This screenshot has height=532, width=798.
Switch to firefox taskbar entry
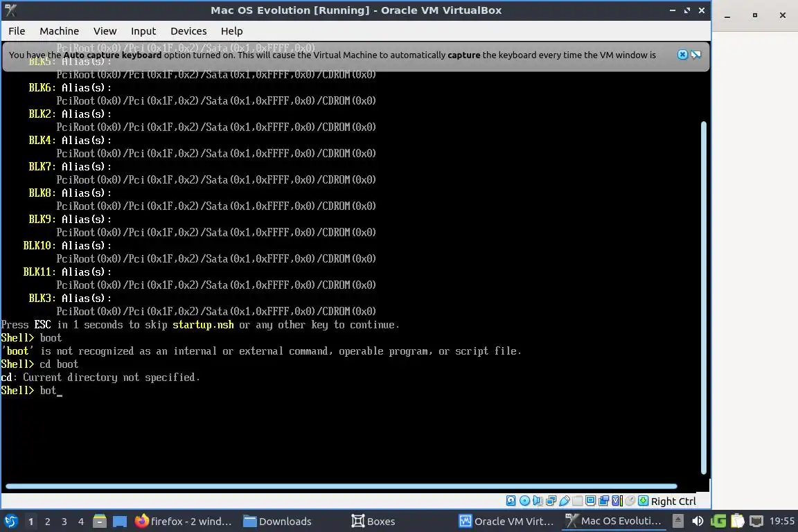183,521
